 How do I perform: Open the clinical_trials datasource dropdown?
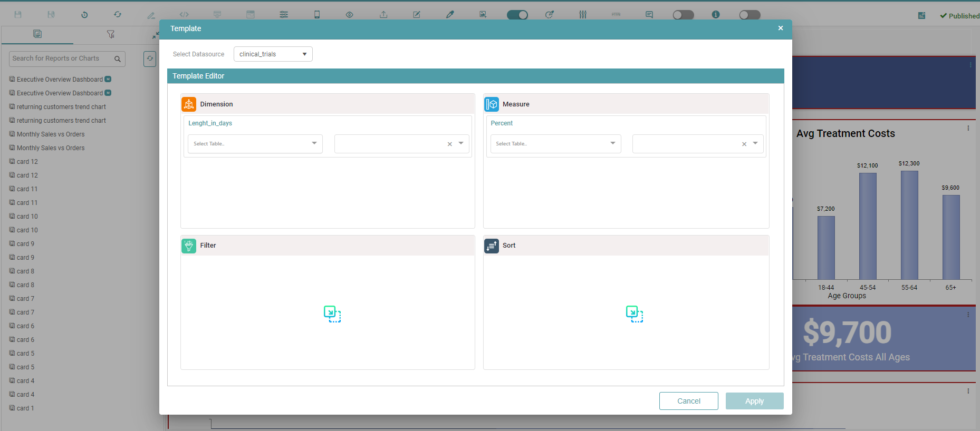point(273,54)
